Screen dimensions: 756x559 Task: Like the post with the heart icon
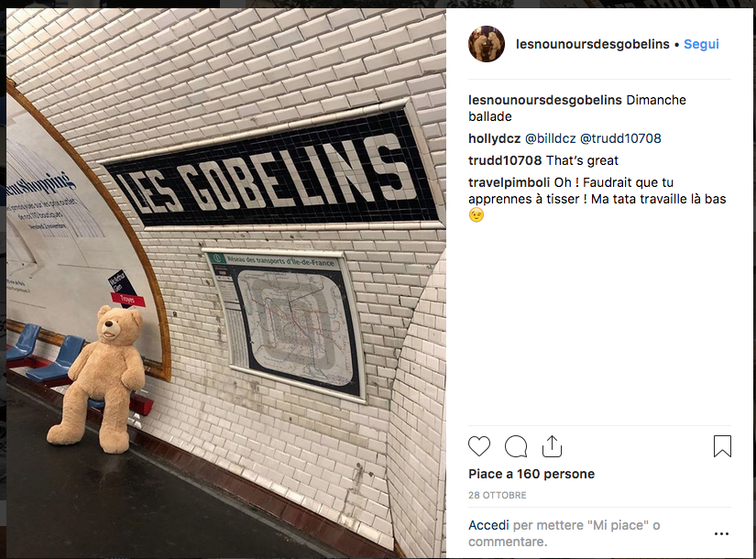tap(478, 446)
